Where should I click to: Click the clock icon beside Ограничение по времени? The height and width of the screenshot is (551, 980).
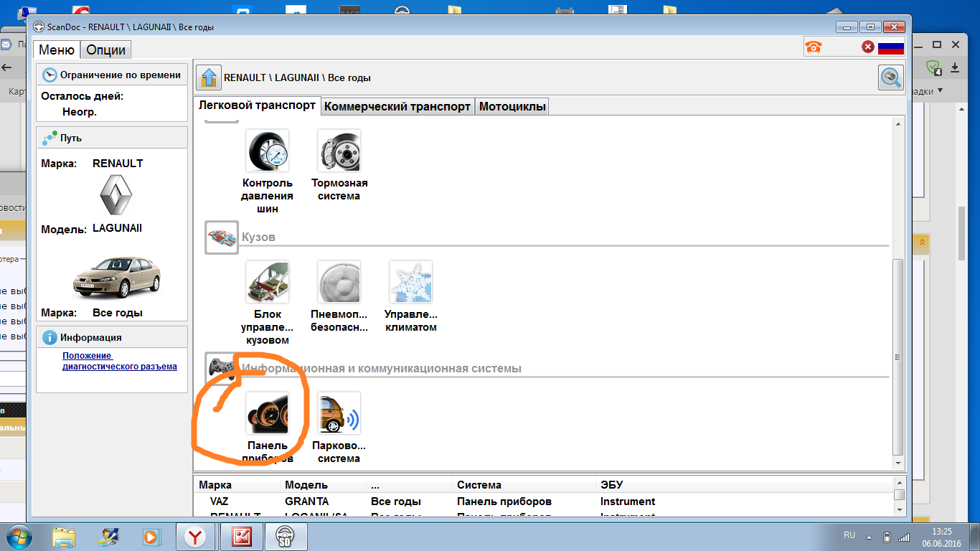50,75
